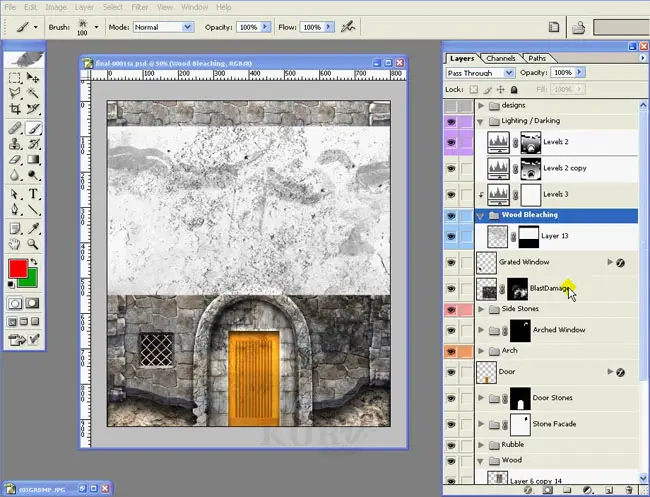The width and height of the screenshot is (650, 497).
Task: Select the Pen tool
Action: tap(15, 209)
